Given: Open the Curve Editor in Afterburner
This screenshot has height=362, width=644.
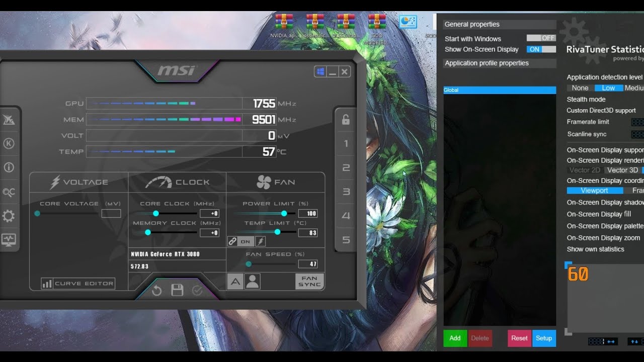Looking at the screenshot, I should pyautogui.click(x=78, y=284).
